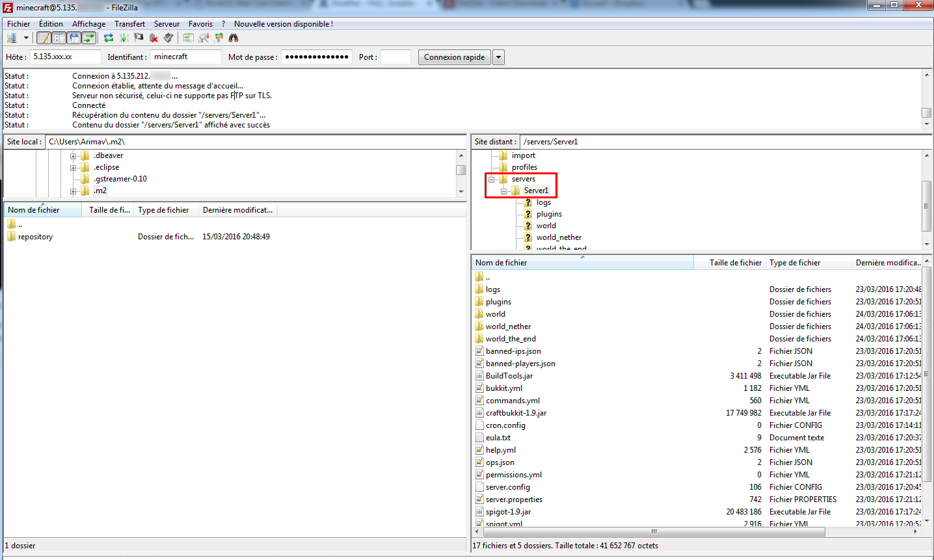This screenshot has height=560, width=934.
Task: Open the Affichage menu
Action: [88, 24]
